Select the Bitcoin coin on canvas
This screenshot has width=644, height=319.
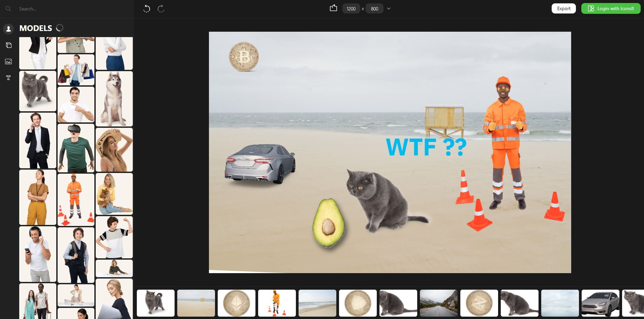point(244,57)
